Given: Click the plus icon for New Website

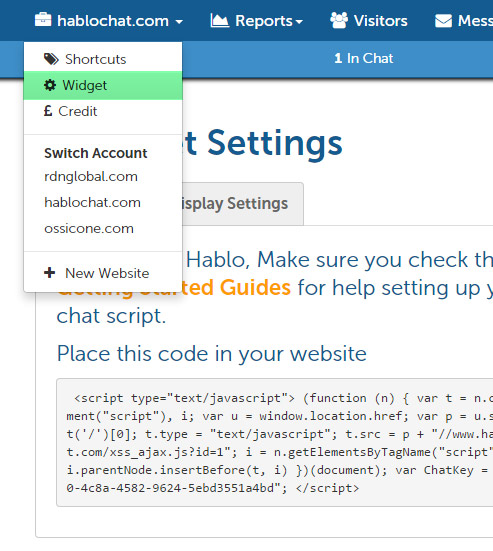Looking at the screenshot, I should (50, 273).
